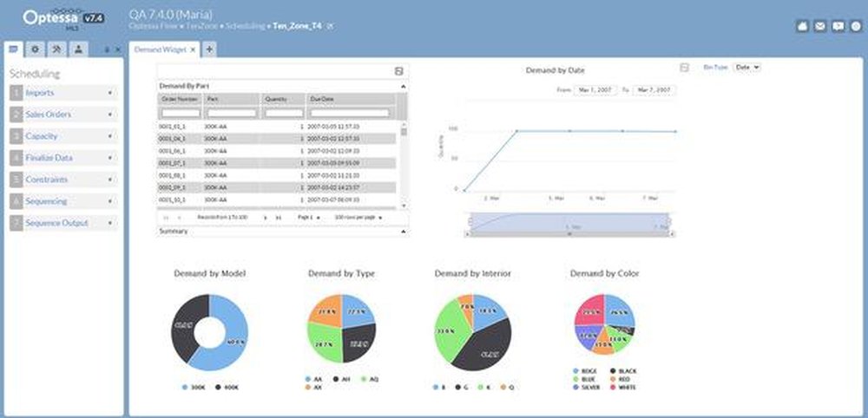Open the Page 1 selector dropdown
The image size is (868, 418).
(x=309, y=218)
